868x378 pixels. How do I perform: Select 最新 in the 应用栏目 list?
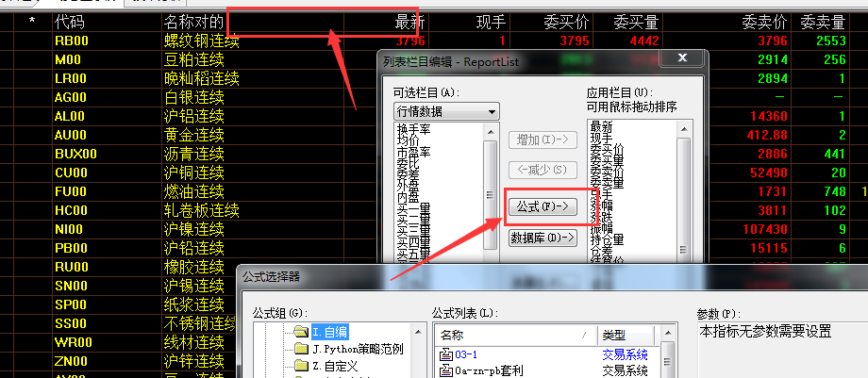602,126
